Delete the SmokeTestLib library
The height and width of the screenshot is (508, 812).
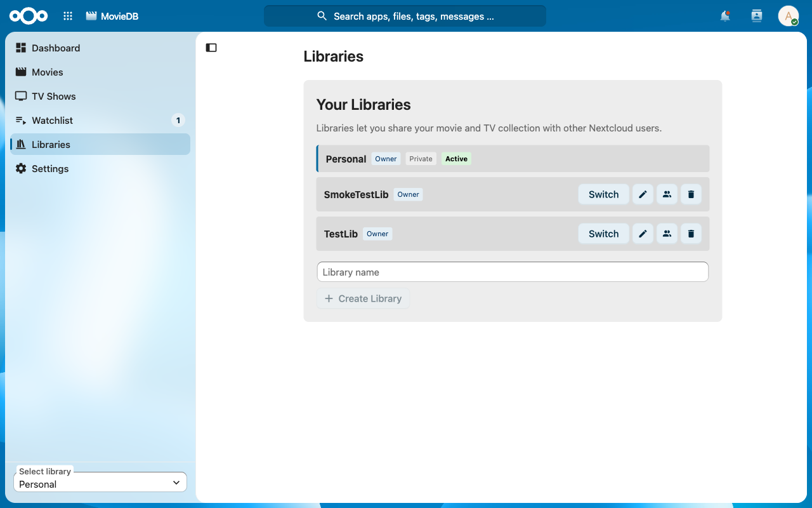click(691, 194)
